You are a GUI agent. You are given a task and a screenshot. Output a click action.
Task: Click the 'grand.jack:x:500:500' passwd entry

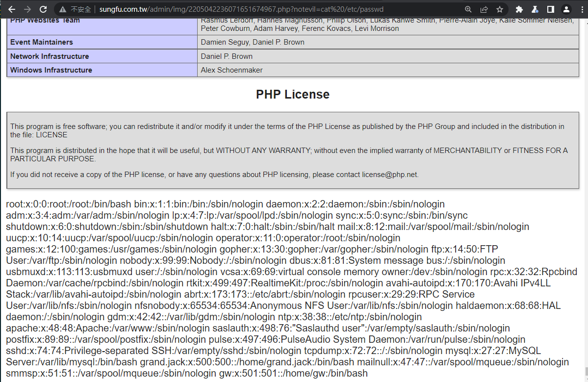pos(247,362)
